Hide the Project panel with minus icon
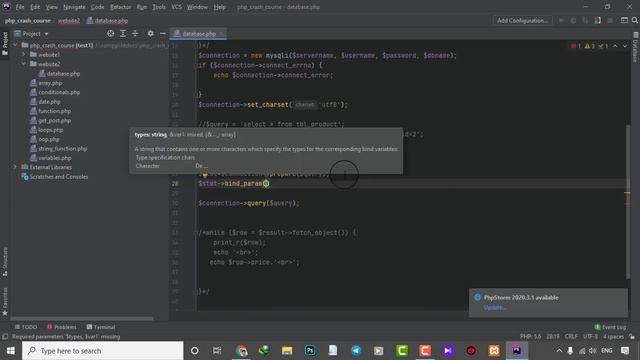 [x=162, y=33]
